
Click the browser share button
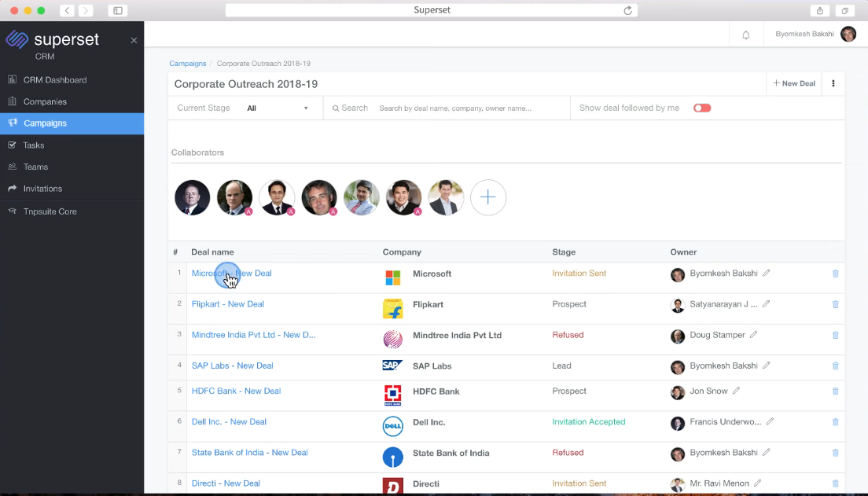point(820,10)
